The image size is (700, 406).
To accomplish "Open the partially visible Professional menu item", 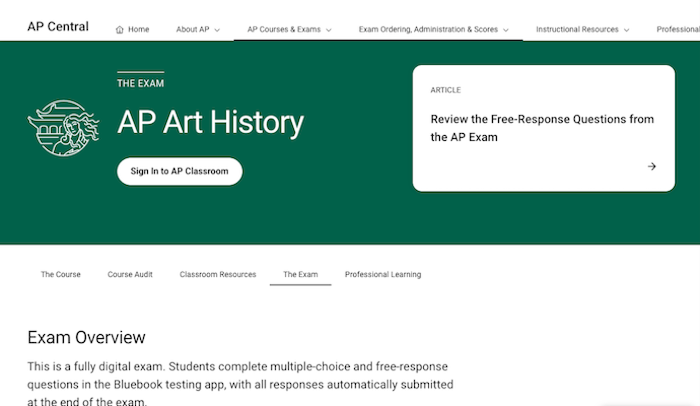I will [x=678, y=29].
